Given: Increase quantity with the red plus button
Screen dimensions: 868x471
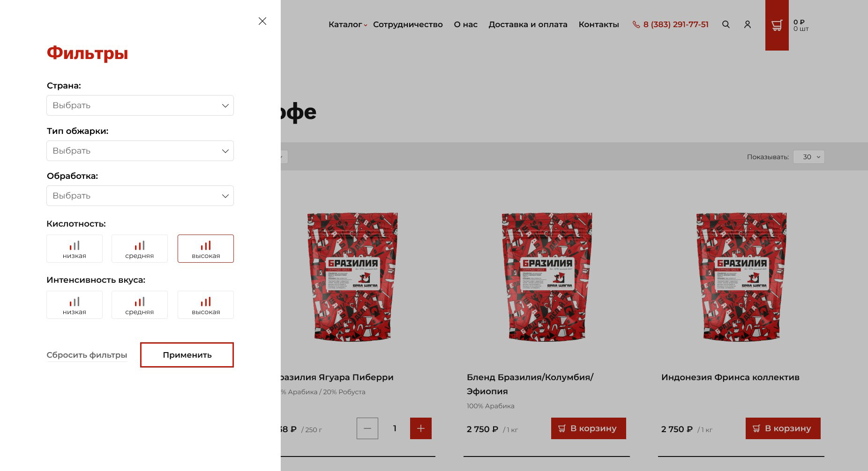Looking at the screenshot, I should (x=421, y=428).
